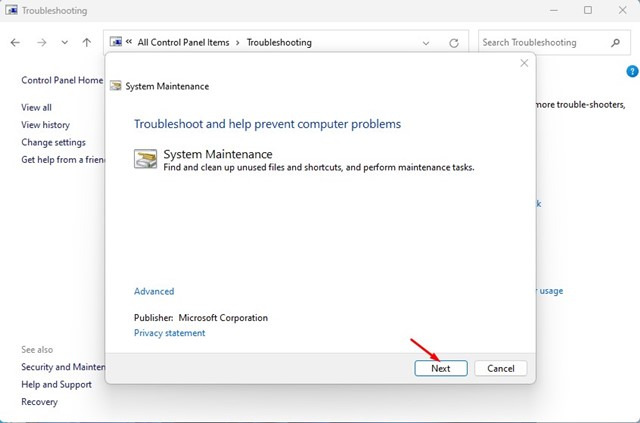Open the Privacy statement link

tap(169, 333)
